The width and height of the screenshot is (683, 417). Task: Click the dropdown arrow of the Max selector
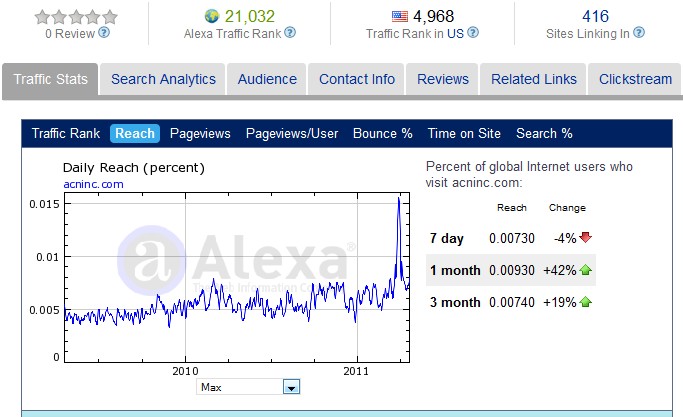tap(291, 387)
